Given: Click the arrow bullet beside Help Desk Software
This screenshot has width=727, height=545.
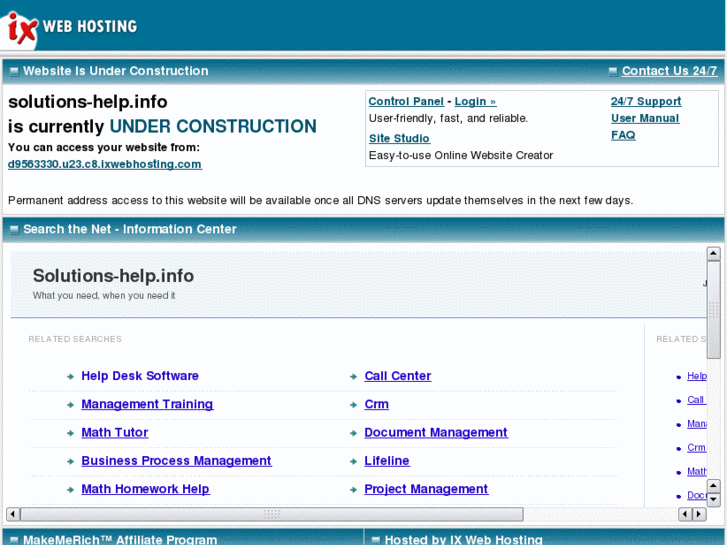Looking at the screenshot, I should [x=71, y=377].
